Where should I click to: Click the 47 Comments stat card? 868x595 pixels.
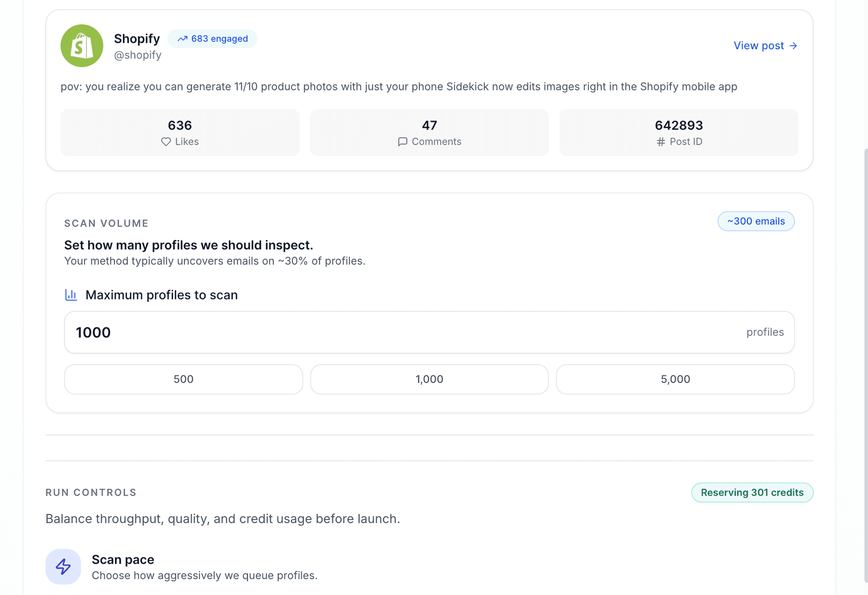[429, 132]
